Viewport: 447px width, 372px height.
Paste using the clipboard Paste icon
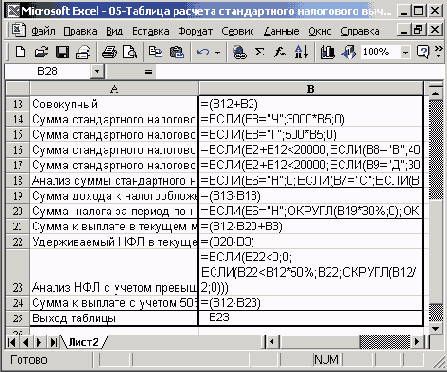pos(177,52)
